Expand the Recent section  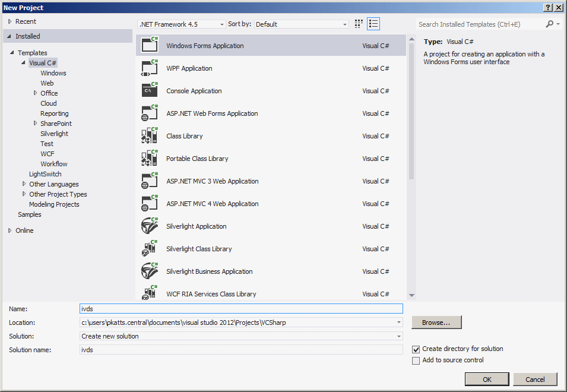[9, 21]
